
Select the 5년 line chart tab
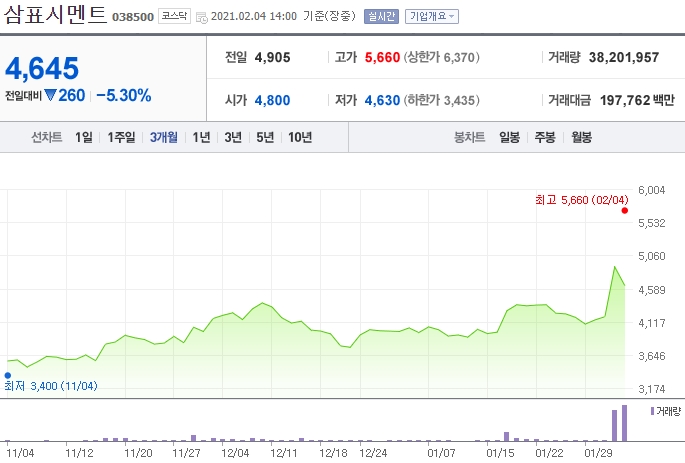pyautogui.click(x=265, y=137)
